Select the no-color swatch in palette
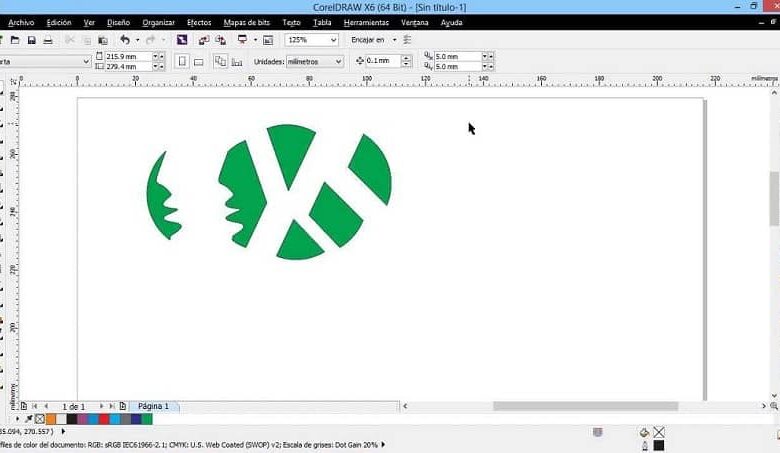Image resolution: width=780 pixels, height=453 pixels. point(40,419)
